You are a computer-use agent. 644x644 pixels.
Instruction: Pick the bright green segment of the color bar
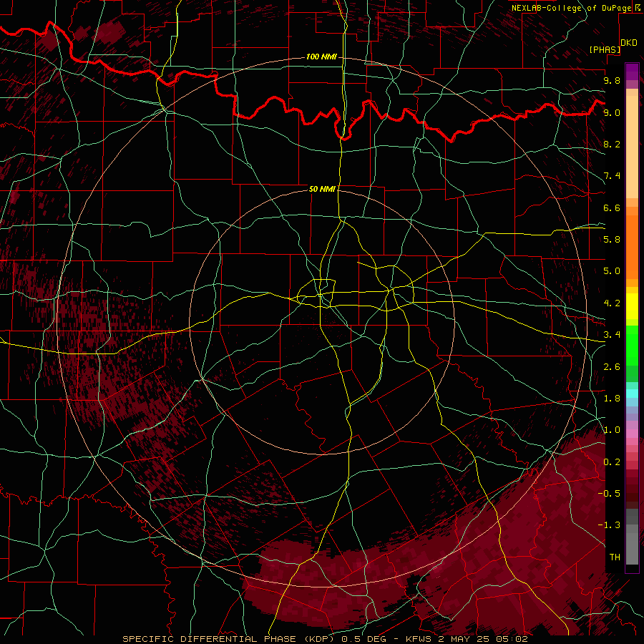click(632, 345)
